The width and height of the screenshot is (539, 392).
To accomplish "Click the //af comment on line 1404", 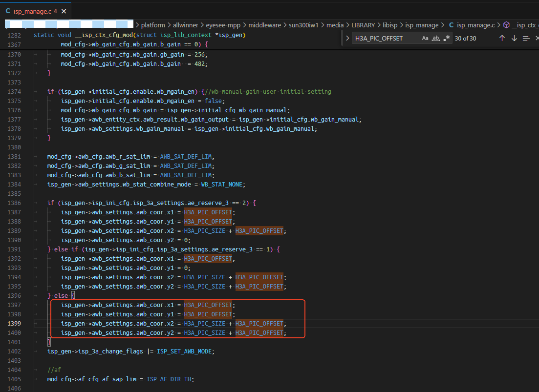I will [x=54, y=370].
